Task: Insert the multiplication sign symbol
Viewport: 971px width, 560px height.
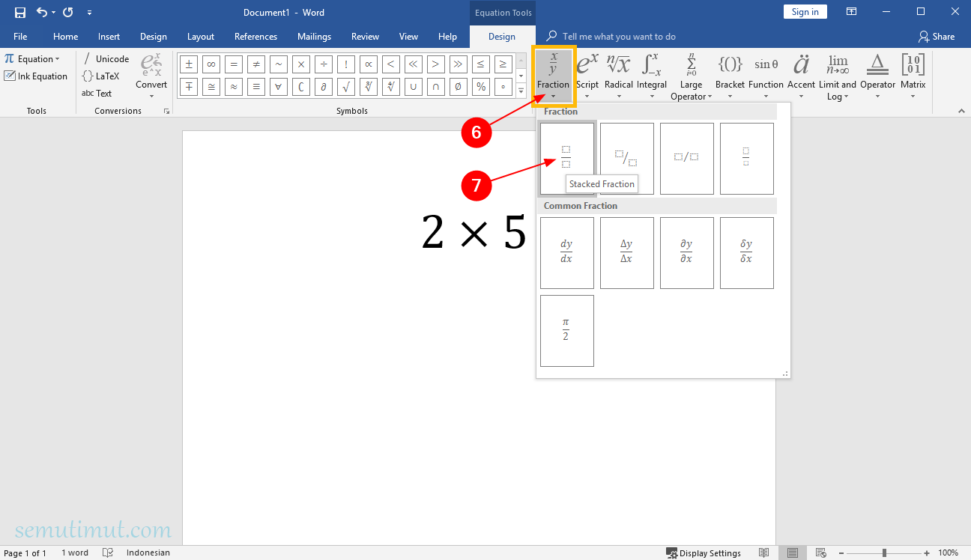Action: click(300, 64)
